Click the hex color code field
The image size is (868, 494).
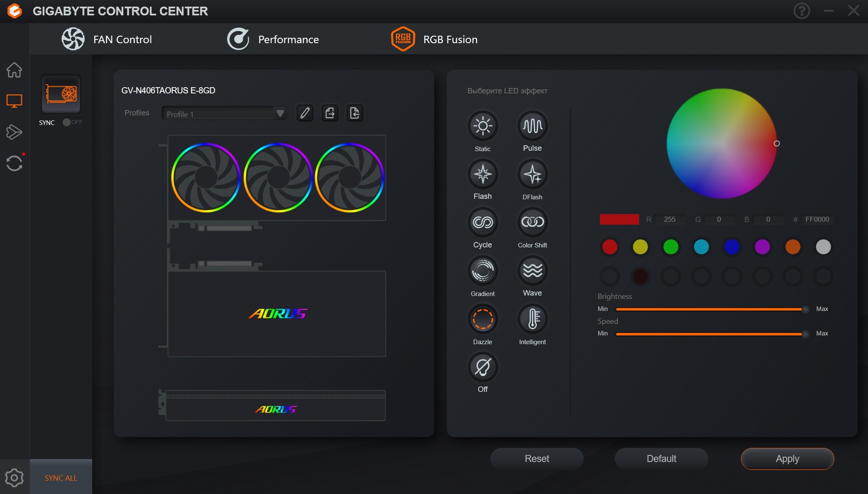click(x=817, y=219)
